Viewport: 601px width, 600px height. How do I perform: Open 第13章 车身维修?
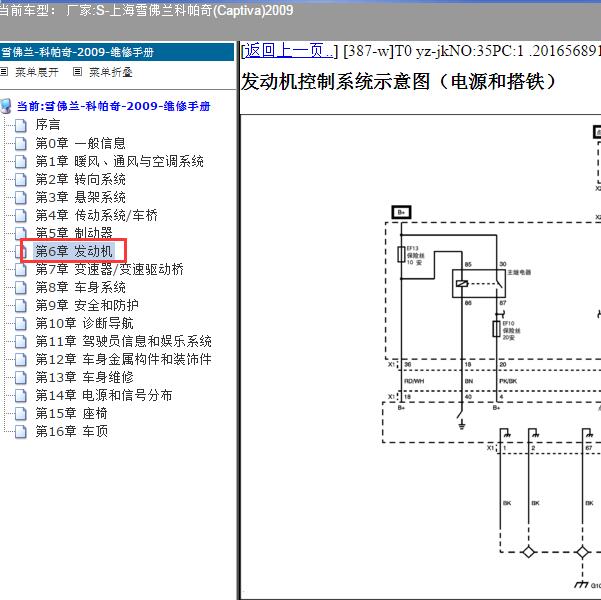click(x=84, y=377)
